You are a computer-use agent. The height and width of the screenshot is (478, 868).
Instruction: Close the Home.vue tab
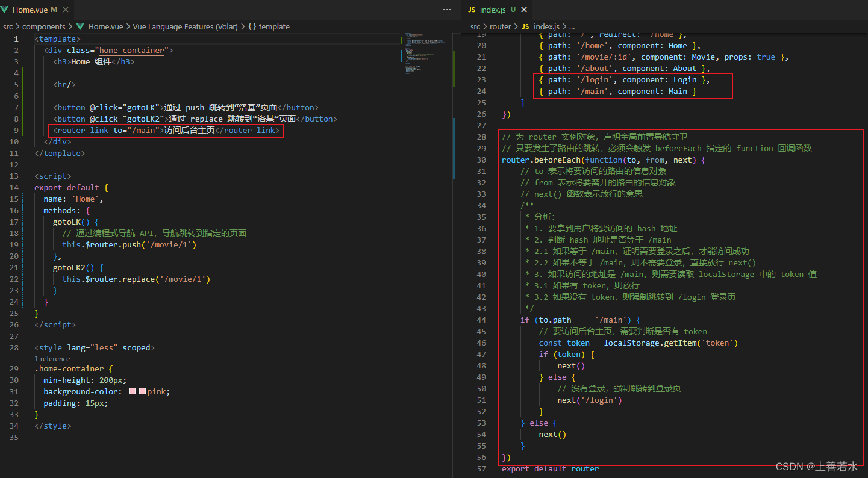point(66,10)
